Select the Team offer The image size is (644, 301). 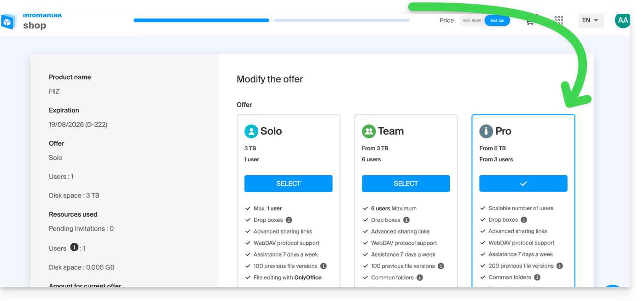click(x=406, y=183)
